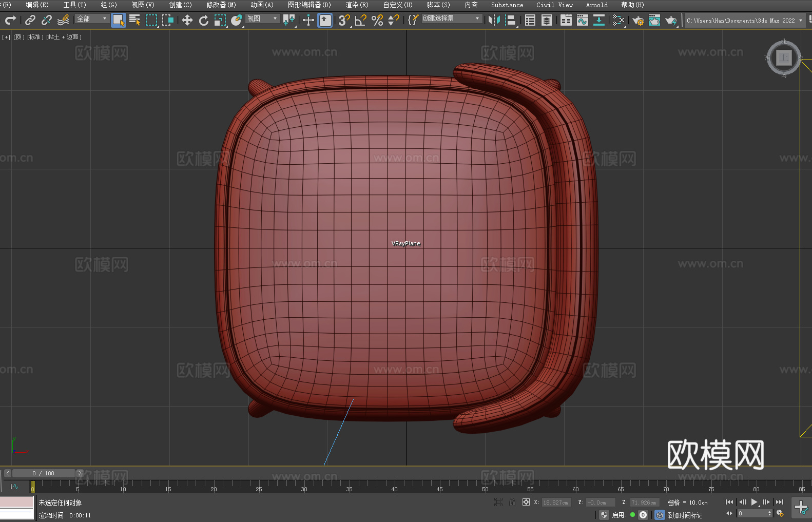The width and height of the screenshot is (812, 522).
Task: Choose the Rectangular Selection Region icon
Action: pos(151,20)
